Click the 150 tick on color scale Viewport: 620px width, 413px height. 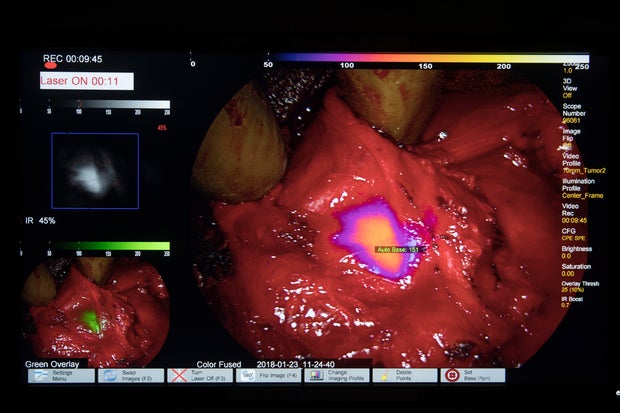425,66
